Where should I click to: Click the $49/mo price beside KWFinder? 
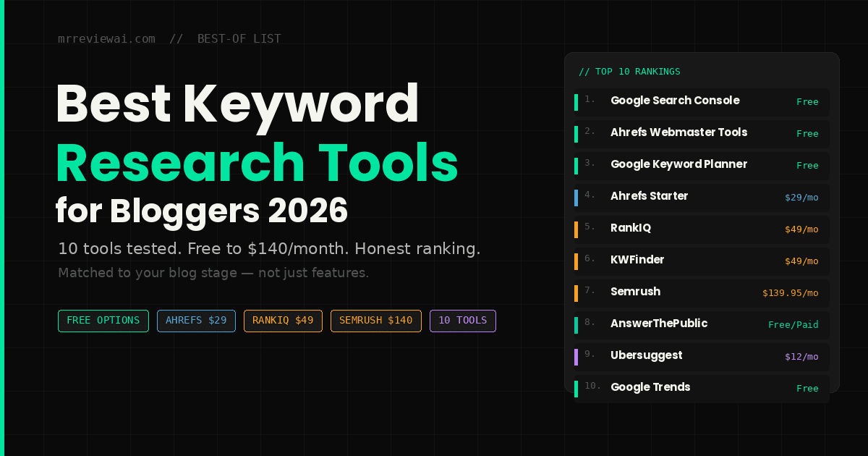point(801,261)
